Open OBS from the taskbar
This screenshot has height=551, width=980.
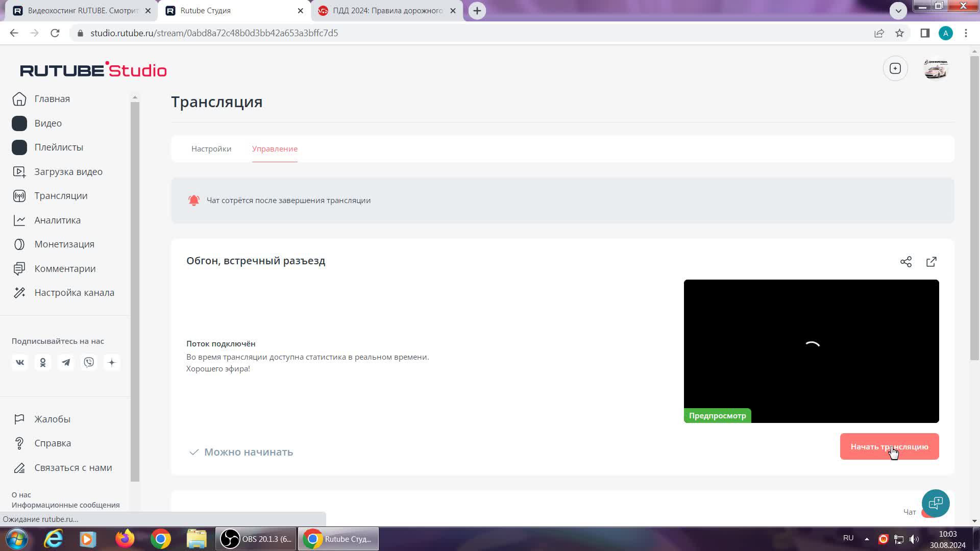point(256,539)
